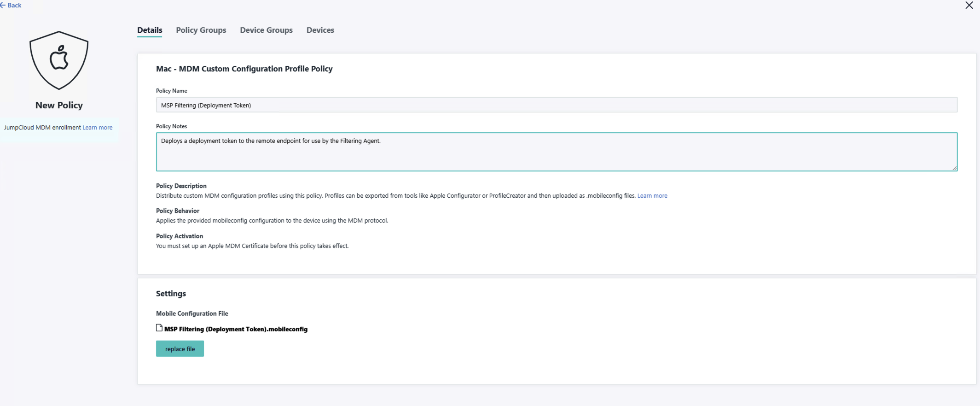The image size is (980, 406).
Task: Focus the Policy Notes text area
Action: click(557, 152)
